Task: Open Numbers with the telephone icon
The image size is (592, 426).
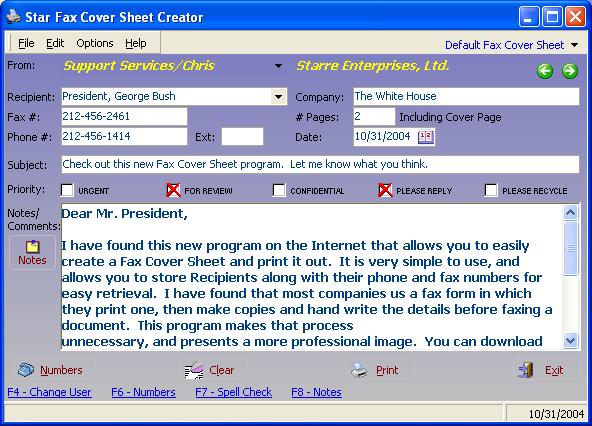Action: (x=26, y=370)
